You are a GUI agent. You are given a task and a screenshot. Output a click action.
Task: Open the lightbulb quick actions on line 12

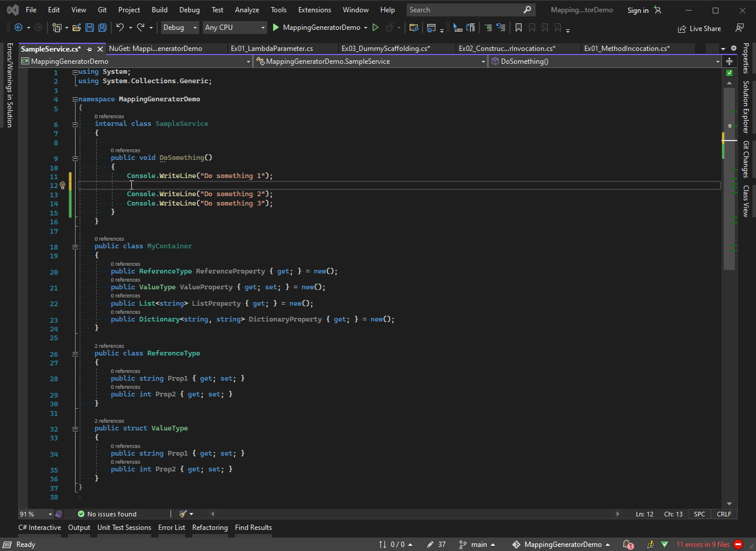point(63,186)
